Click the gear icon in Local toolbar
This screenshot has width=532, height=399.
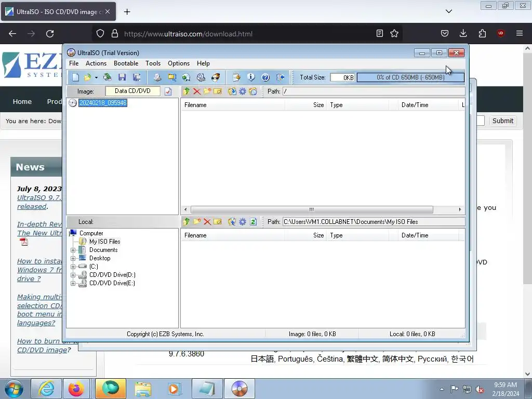coord(243,222)
